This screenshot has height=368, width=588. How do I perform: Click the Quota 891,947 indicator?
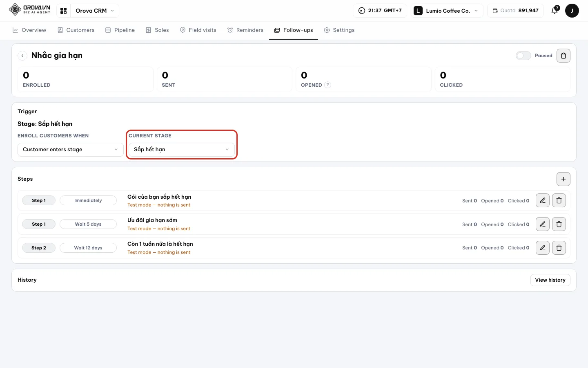pyautogui.click(x=515, y=11)
